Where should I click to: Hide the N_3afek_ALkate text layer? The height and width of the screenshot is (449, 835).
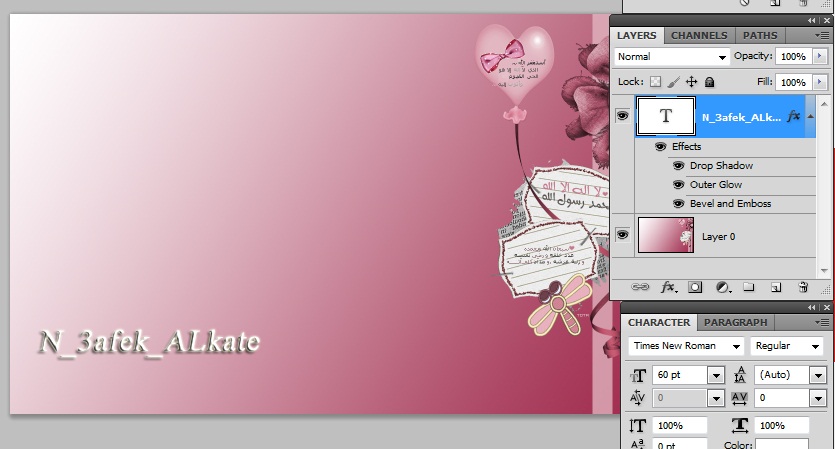[x=623, y=116]
